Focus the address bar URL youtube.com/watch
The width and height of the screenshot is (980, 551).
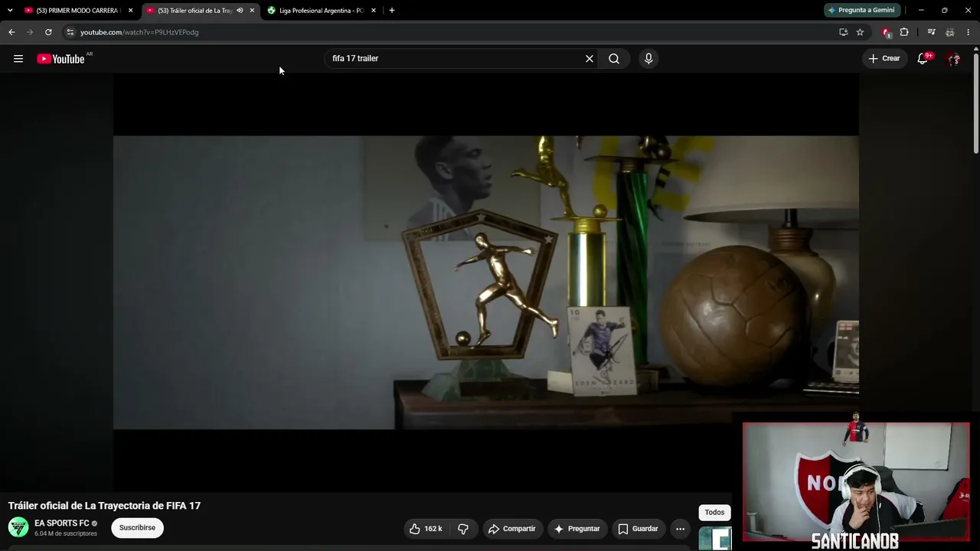(x=139, y=32)
